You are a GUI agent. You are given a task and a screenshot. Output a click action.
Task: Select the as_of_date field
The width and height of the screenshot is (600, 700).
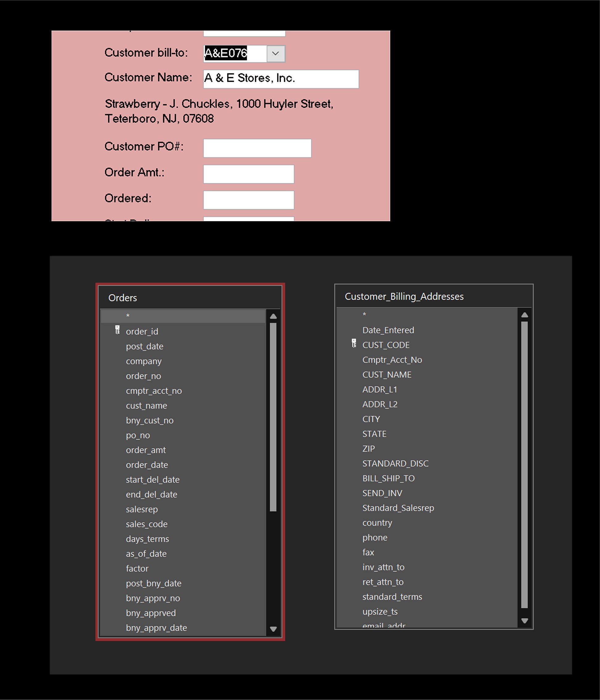pyautogui.click(x=184, y=554)
